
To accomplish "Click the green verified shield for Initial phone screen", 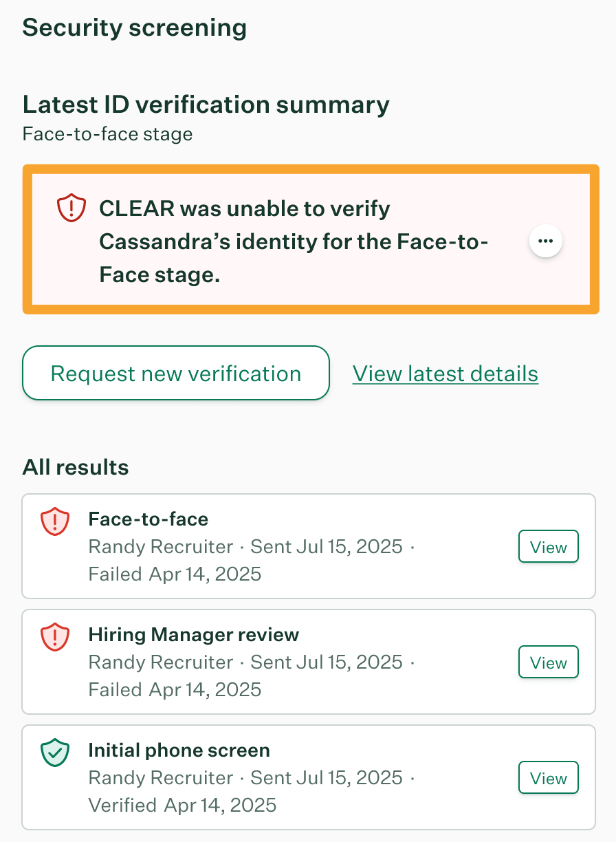I will [x=53, y=753].
